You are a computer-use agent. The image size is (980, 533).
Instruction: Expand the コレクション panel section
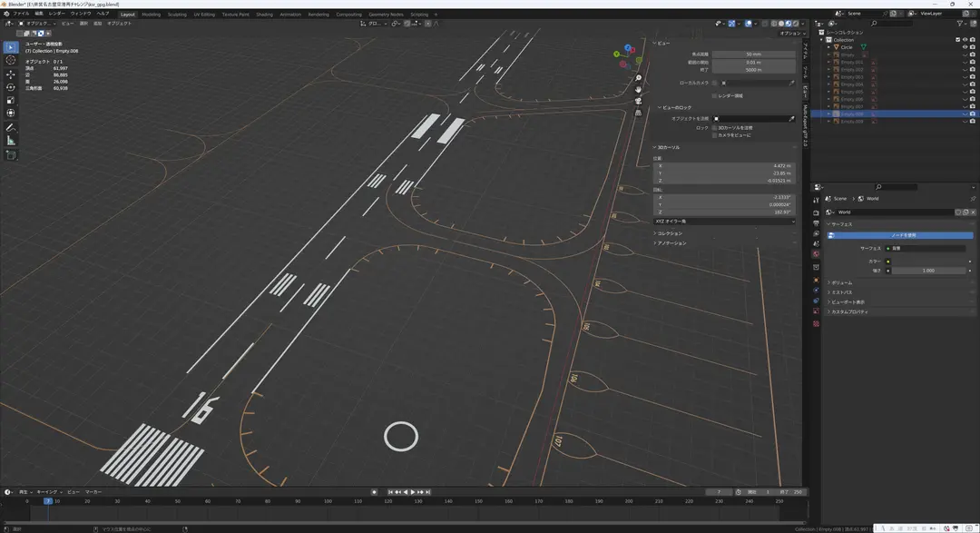(x=670, y=233)
